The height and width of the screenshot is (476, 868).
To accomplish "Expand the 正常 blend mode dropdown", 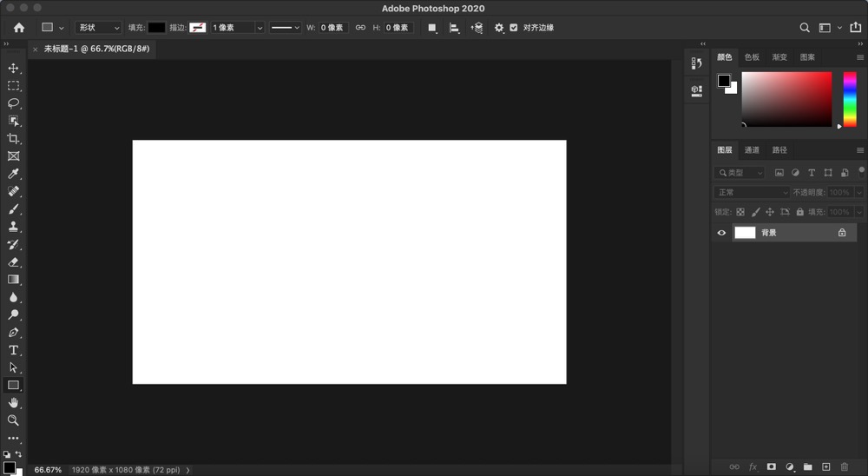I will point(752,192).
